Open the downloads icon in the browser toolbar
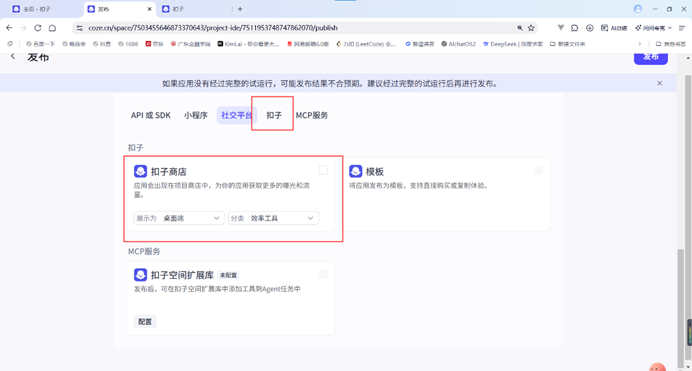This screenshot has height=371, width=692. [590, 28]
